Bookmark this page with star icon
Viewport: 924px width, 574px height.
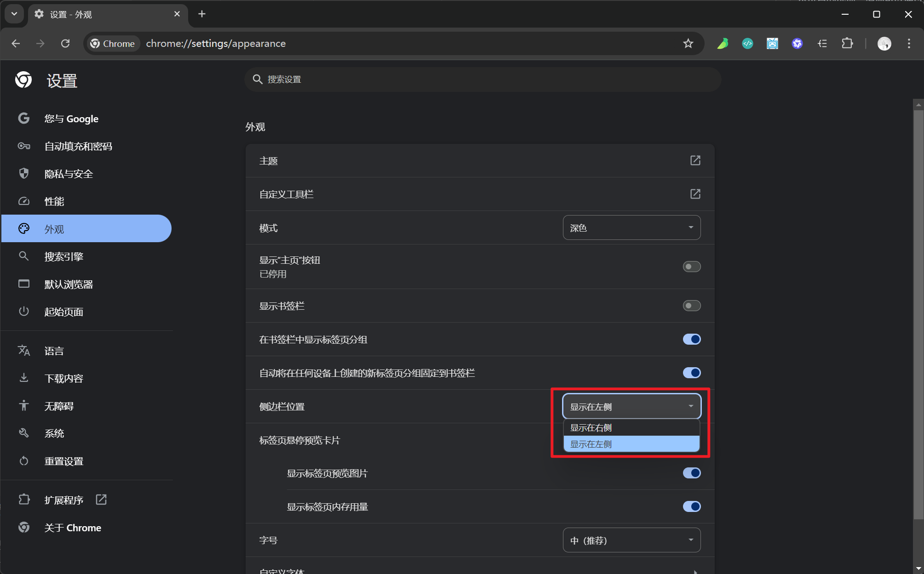(x=688, y=44)
